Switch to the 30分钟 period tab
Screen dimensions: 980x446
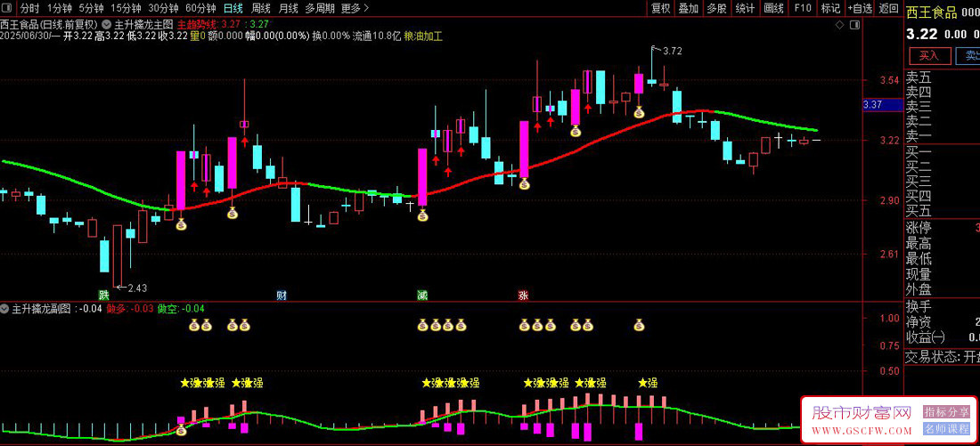163,9
